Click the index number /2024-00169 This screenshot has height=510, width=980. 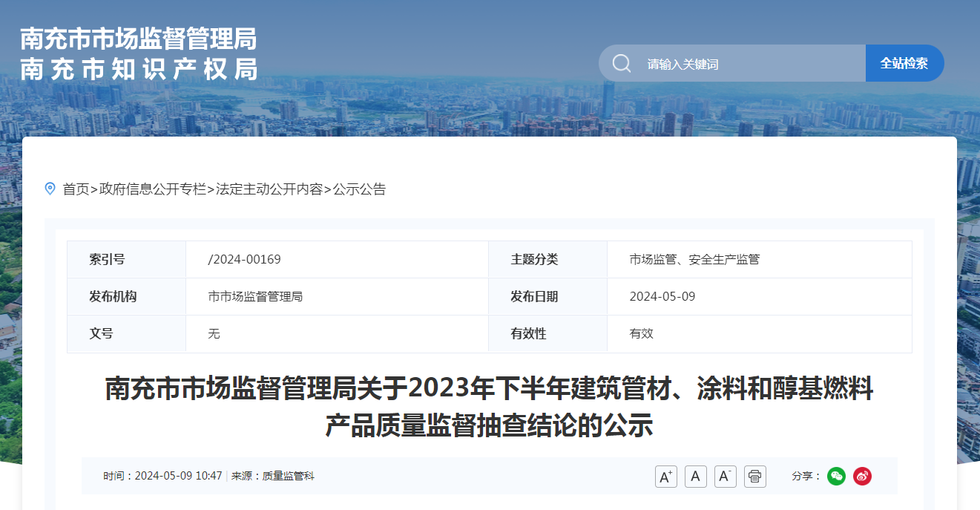coord(244,260)
